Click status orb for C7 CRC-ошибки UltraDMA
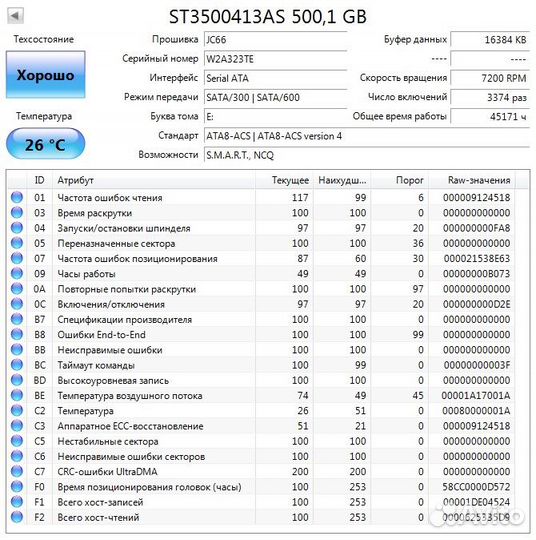Image resolution: width=536 pixels, height=540 pixels. (17, 471)
